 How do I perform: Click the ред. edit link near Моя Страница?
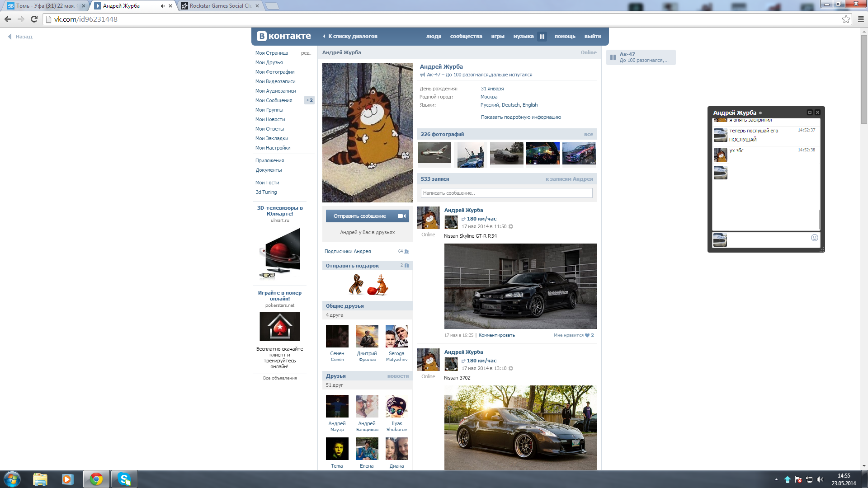[x=306, y=53]
